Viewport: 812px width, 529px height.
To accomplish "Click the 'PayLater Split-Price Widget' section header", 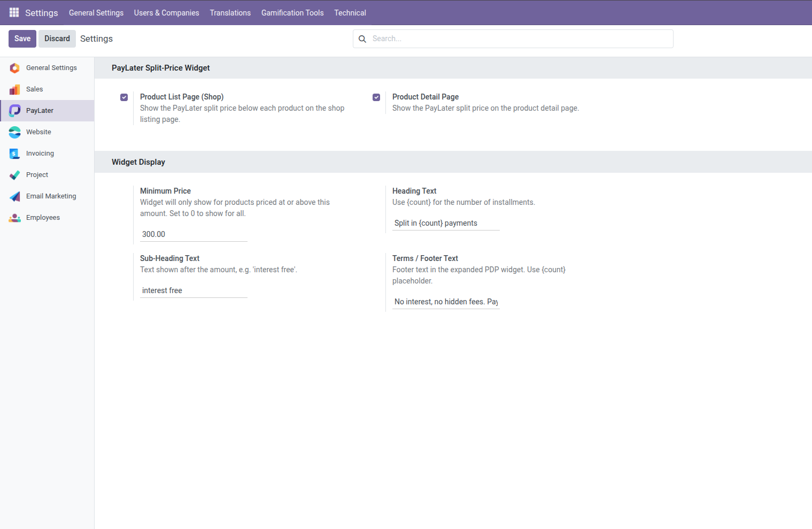I will [160, 68].
